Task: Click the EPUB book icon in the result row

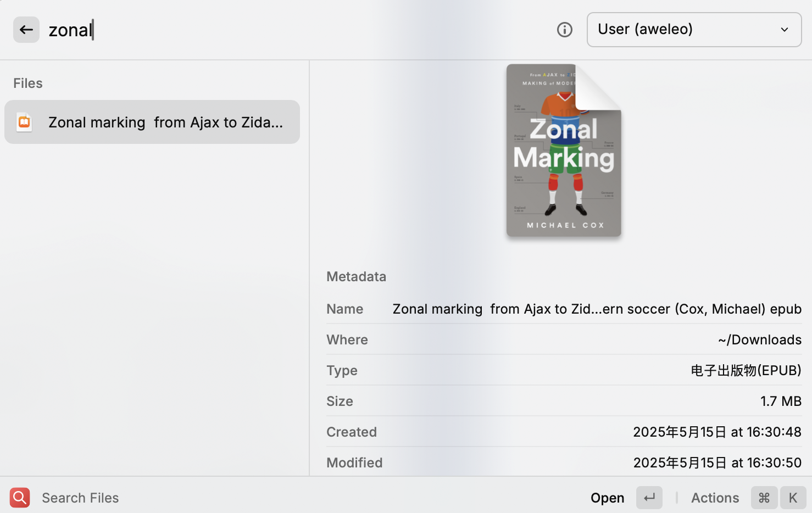Action: click(24, 122)
